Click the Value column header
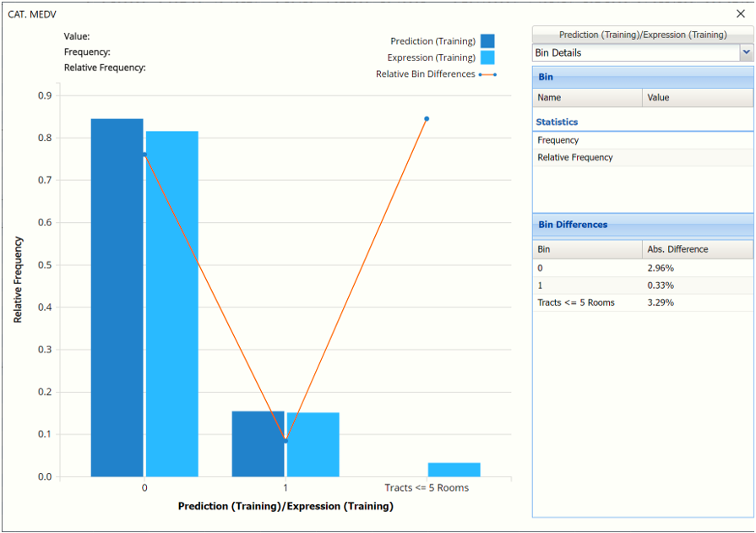The height and width of the screenshot is (533, 756). point(697,97)
